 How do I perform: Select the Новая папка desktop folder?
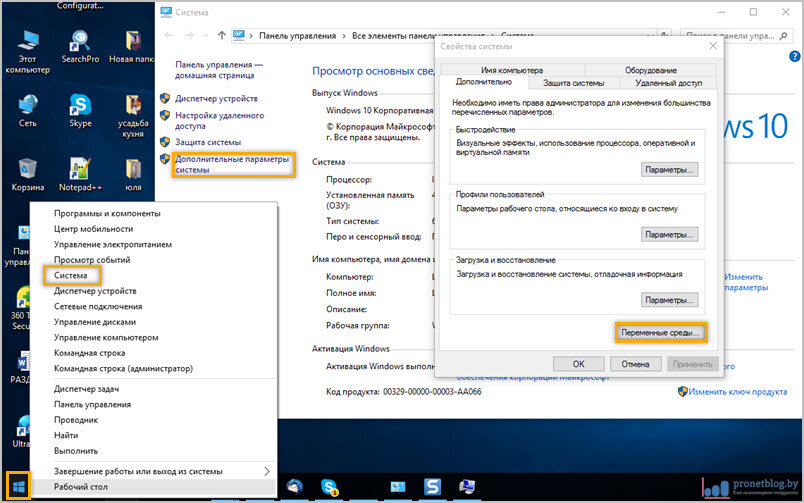(x=132, y=47)
